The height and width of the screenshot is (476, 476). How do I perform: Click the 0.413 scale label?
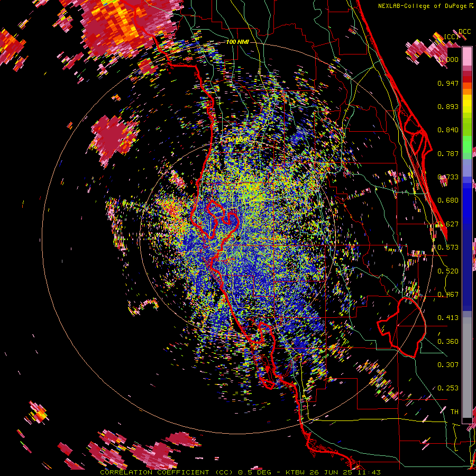coord(448,318)
